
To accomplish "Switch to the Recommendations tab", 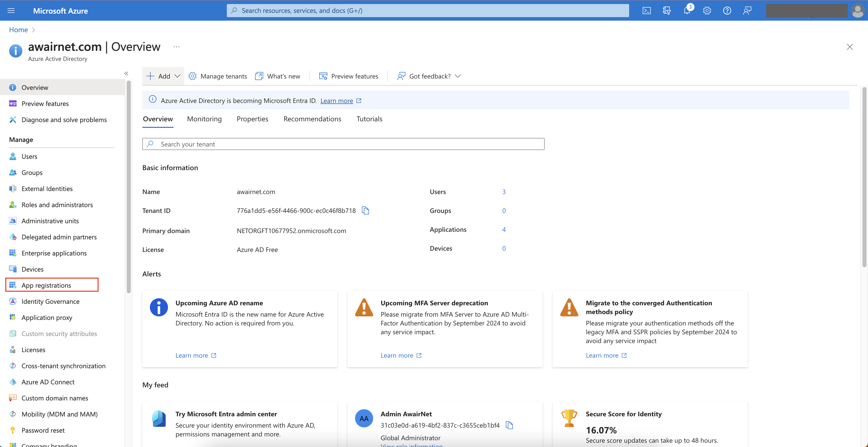I will click(312, 119).
